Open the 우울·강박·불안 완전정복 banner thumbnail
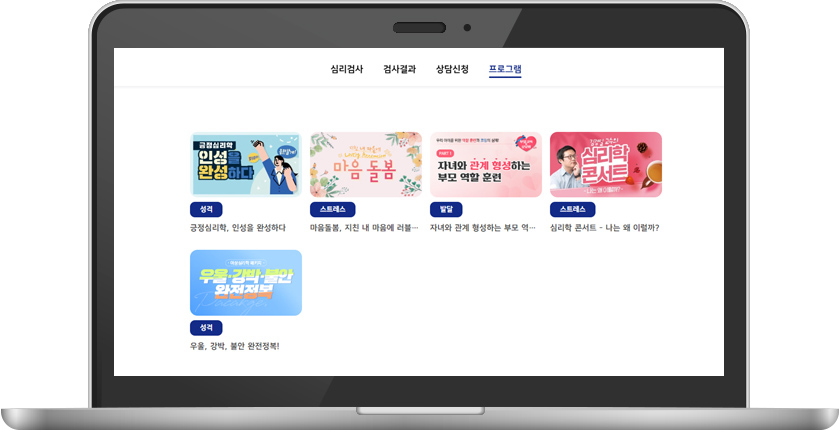The image size is (839, 430). pos(246,282)
